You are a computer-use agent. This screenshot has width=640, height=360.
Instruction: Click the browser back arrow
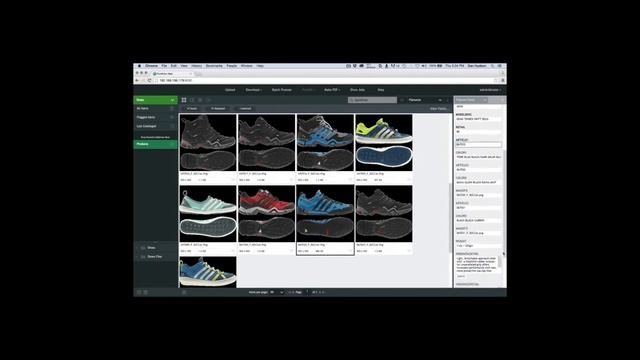point(138,80)
